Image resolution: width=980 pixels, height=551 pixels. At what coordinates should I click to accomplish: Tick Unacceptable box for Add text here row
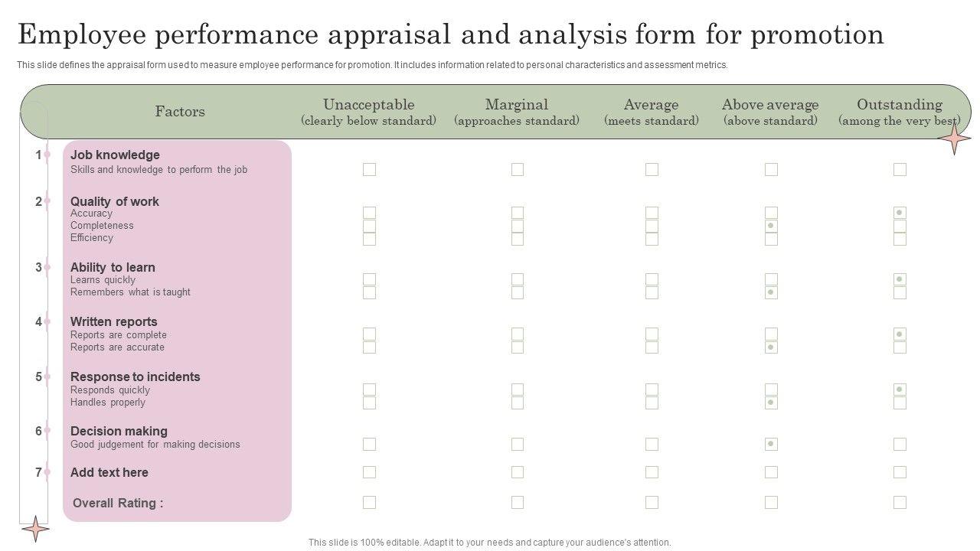(x=369, y=472)
